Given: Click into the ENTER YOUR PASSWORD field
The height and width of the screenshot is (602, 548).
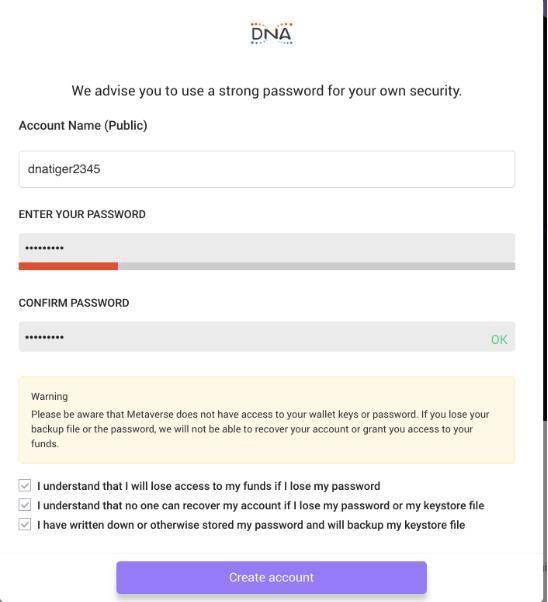Looking at the screenshot, I should [x=267, y=248].
